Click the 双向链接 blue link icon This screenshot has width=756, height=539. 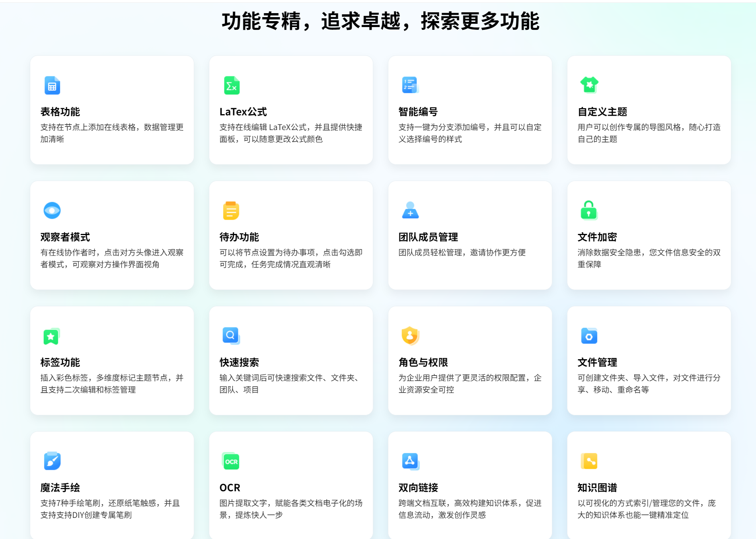pos(410,461)
